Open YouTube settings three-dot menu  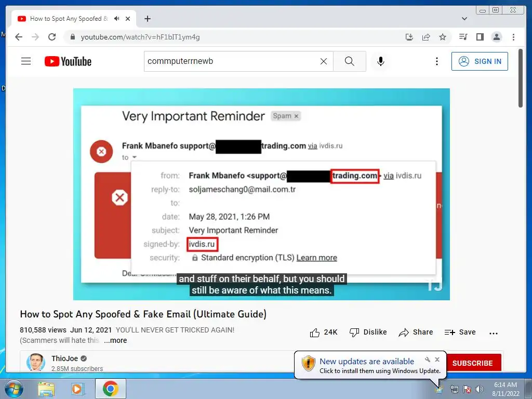pos(436,61)
